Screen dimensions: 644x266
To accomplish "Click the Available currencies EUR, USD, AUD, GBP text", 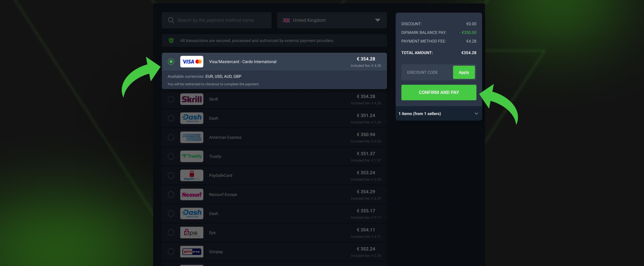I will point(204,76).
